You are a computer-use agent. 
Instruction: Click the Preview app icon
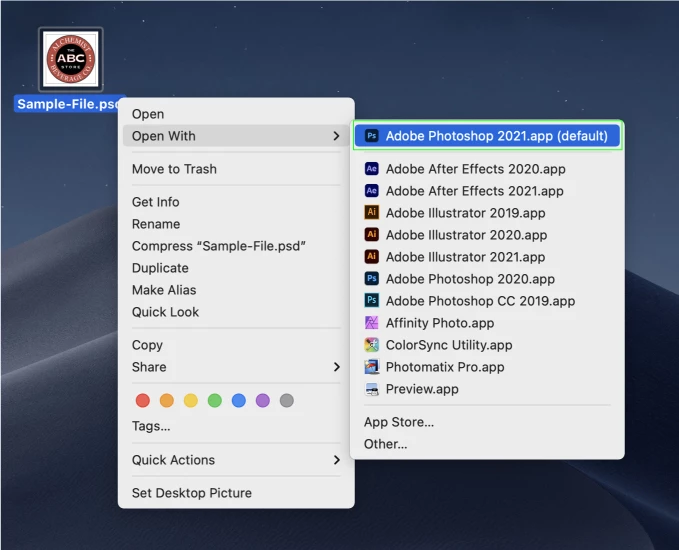click(372, 389)
